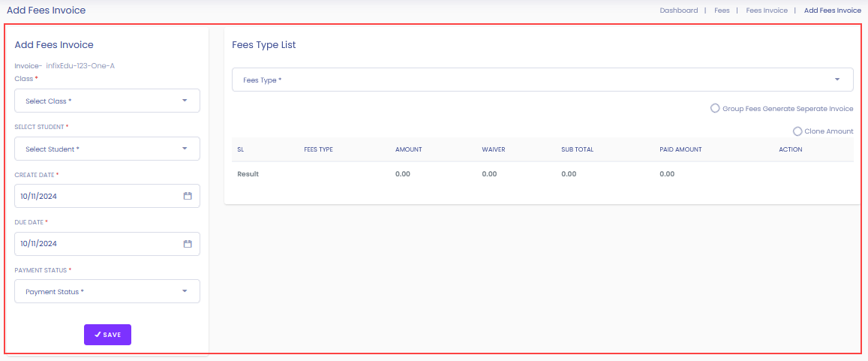The width and height of the screenshot is (868, 361).
Task: Click the SUB TOTAL column header
Action: (x=577, y=149)
